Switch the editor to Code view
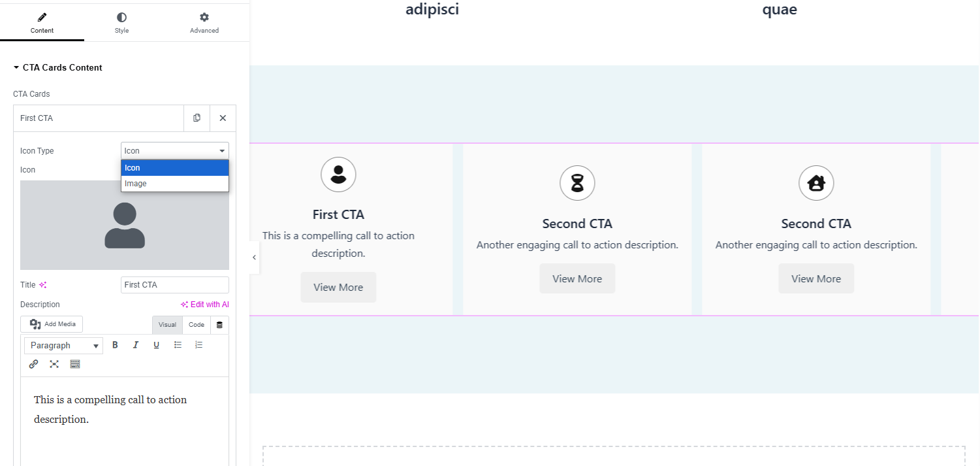This screenshot has width=980, height=466. [x=197, y=325]
